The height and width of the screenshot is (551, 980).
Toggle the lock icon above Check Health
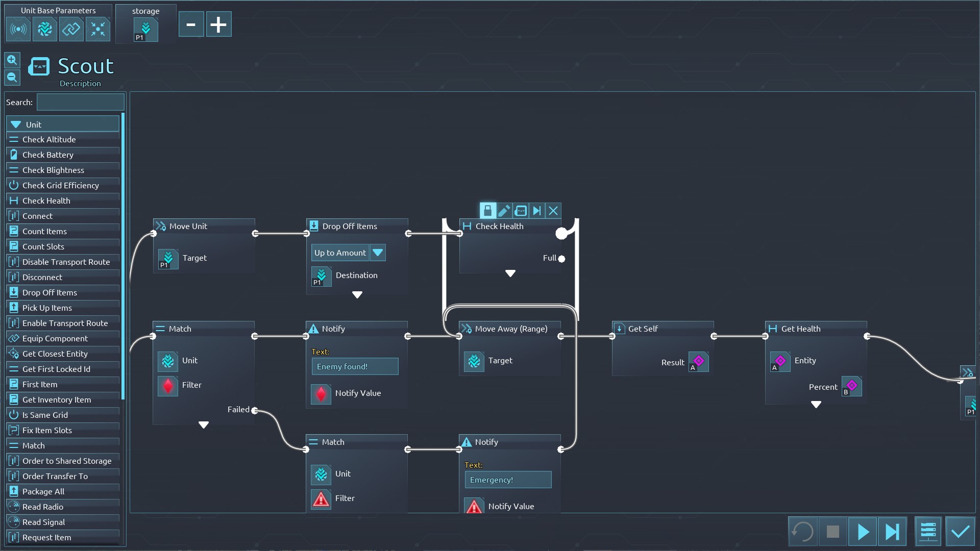coord(487,211)
